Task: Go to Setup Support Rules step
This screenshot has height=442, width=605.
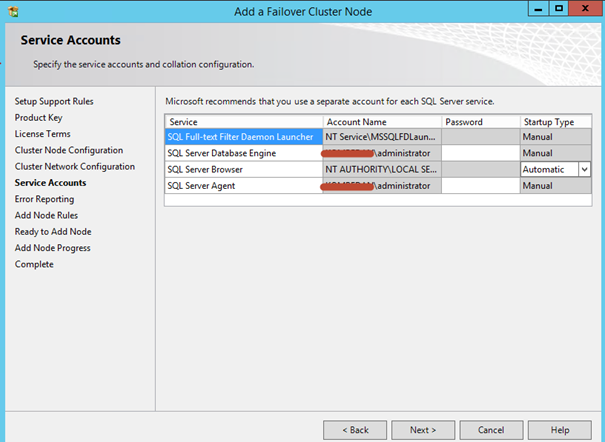Action: 56,102
